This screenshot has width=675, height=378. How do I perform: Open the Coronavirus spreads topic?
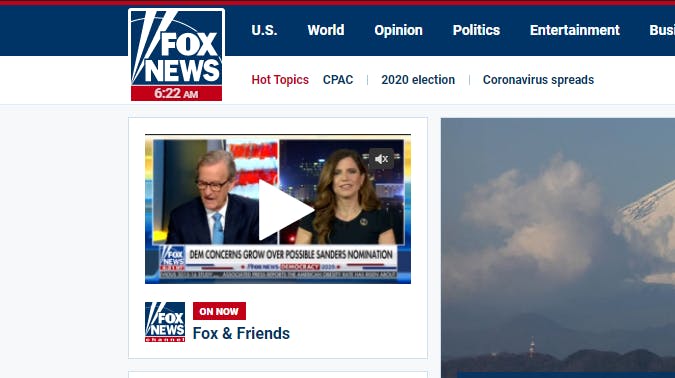pyautogui.click(x=538, y=80)
